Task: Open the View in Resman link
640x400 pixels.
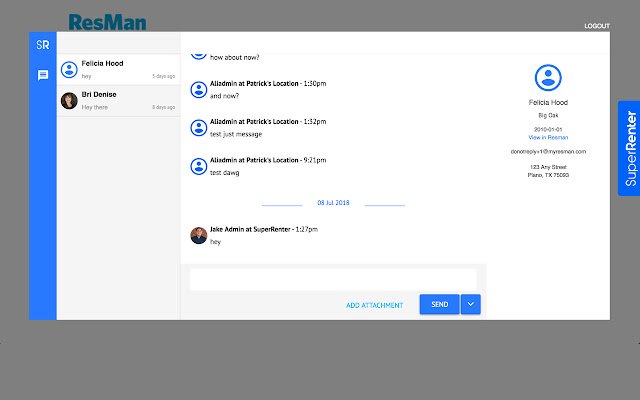Action: click(548, 138)
